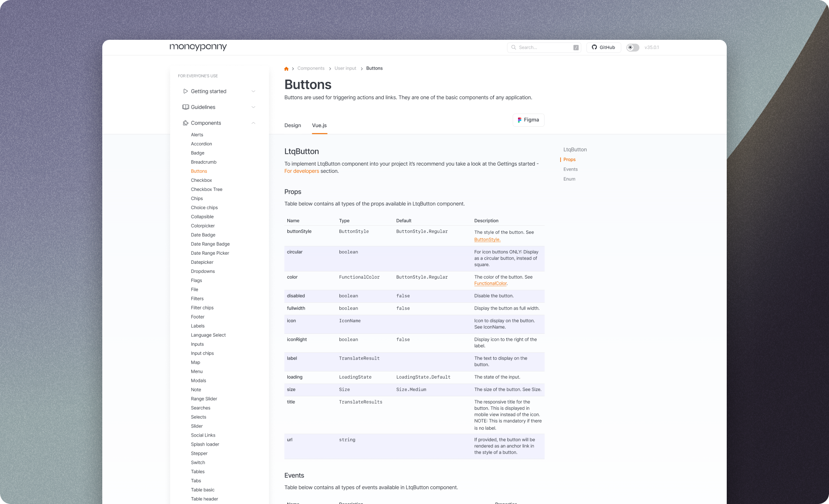Expand the Getting started section

click(x=253, y=91)
